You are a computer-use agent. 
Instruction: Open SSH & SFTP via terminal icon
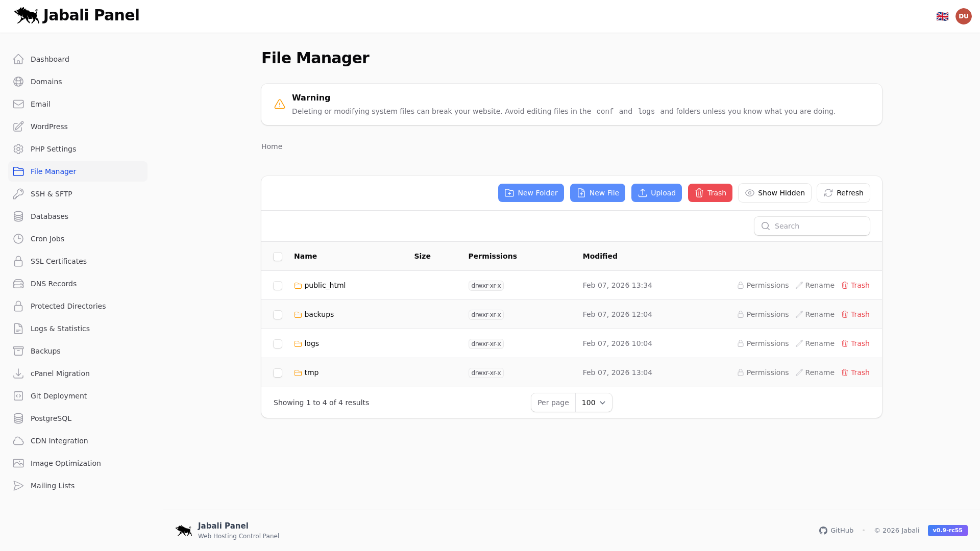pos(18,194)
